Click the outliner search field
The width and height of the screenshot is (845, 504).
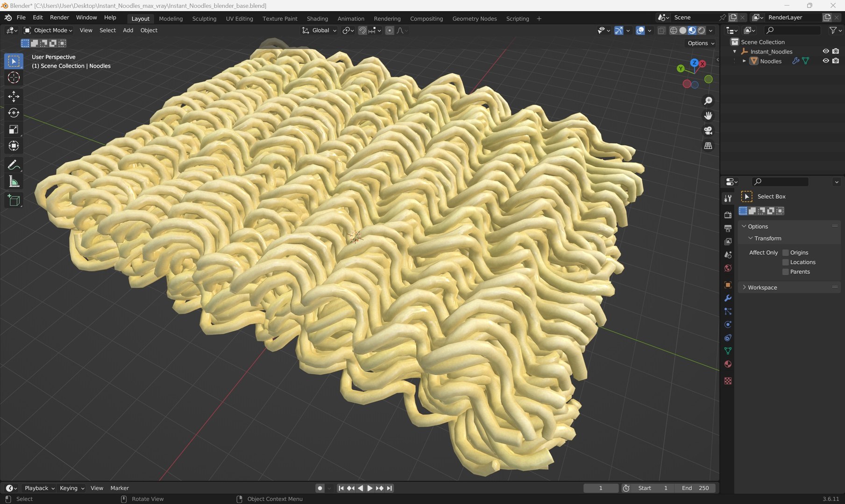point(793,30)
